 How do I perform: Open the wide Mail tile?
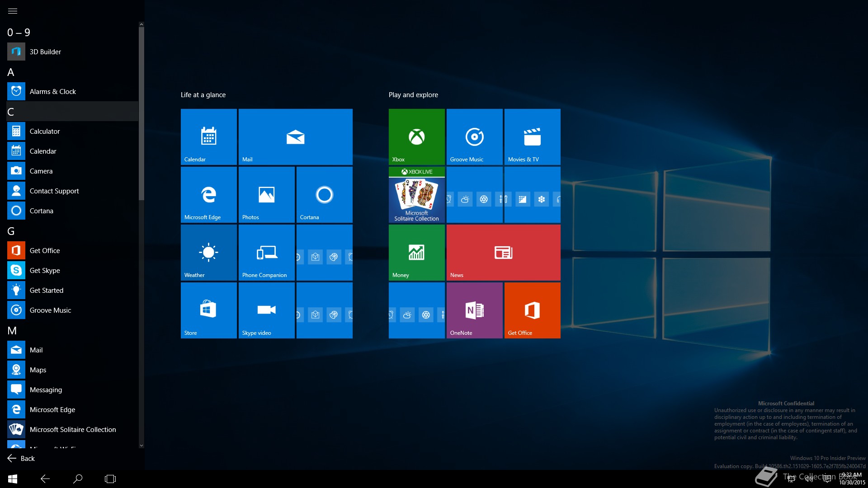coord(296,137)
